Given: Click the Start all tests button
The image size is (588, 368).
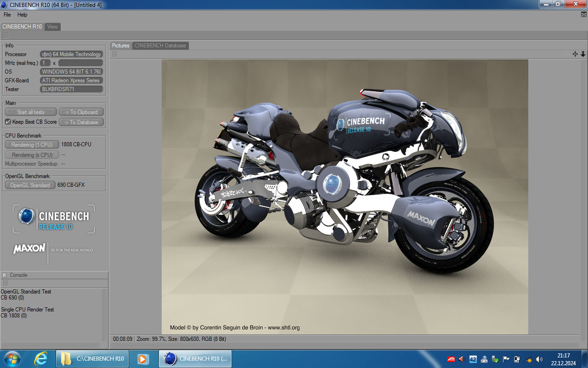Looking at the screenshot, I should pos(31,112).
